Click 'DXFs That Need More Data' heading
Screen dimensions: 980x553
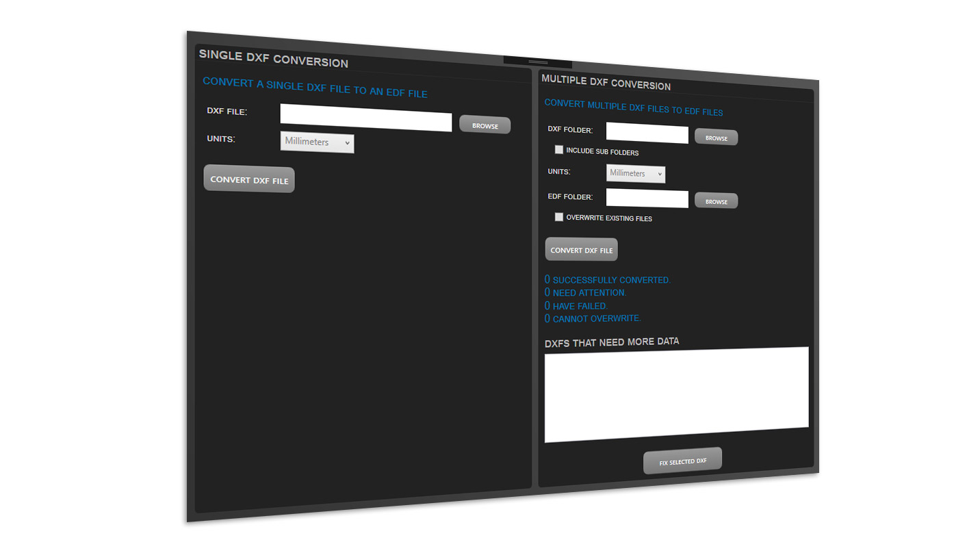612,341
